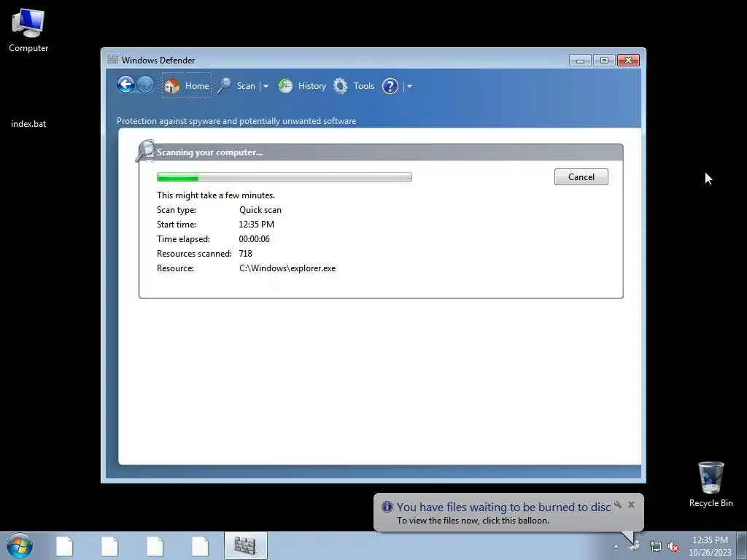Expand the Help options dropdown arrow
Screen dimensions: 747x560
(409, 86)
